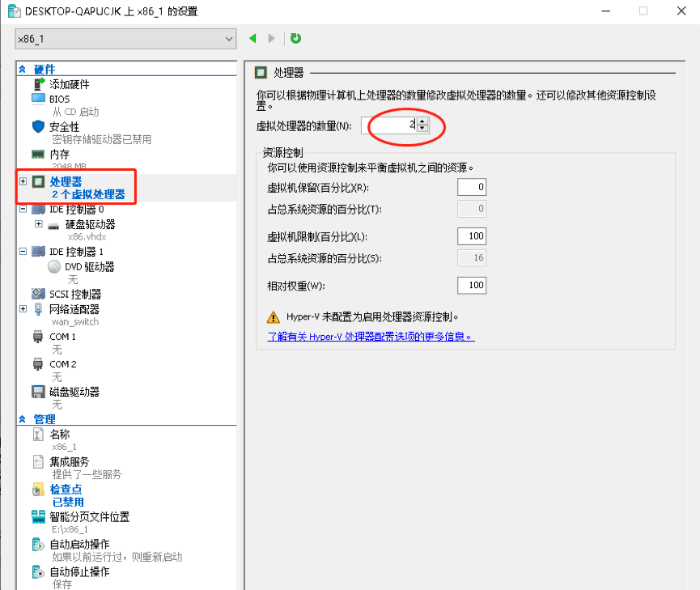Click the 虚拟机保留(百分比) input field

tap(472, 187)
